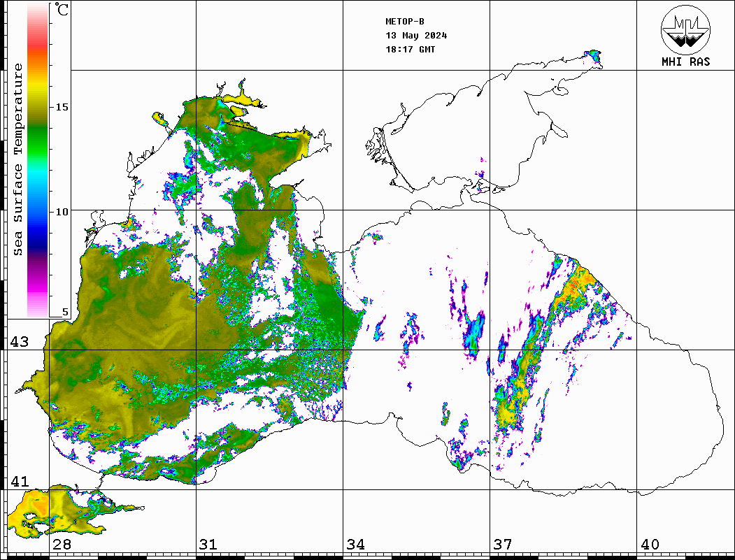Click the longitude label 34
Viewport: 735px width, 560px height.
(x=356, y=544)
